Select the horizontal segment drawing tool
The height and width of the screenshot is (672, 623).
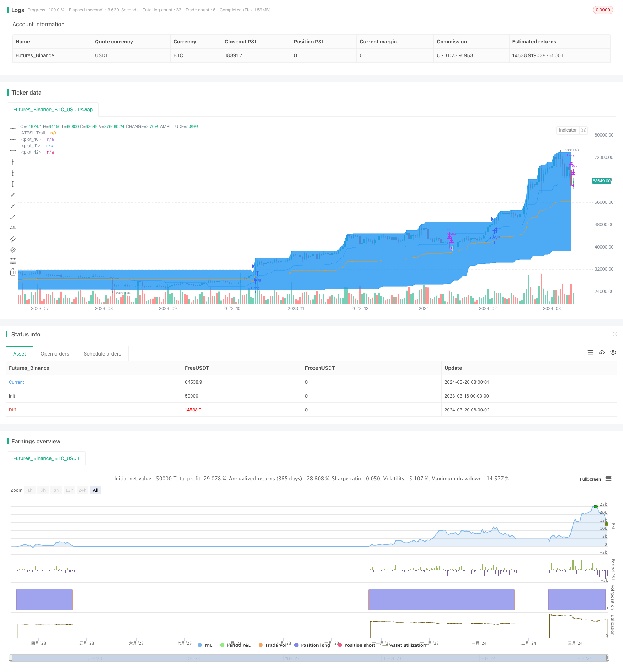click(x=13, y=151)
